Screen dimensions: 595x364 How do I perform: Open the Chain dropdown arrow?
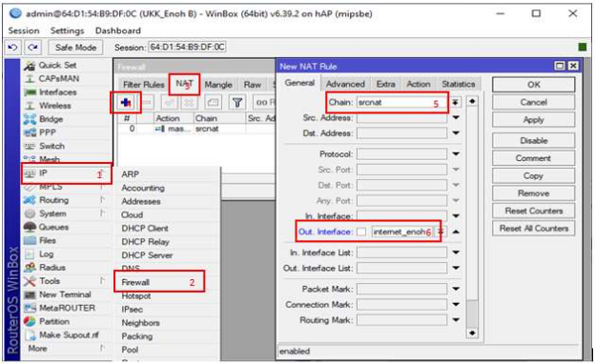pos(455,102)
